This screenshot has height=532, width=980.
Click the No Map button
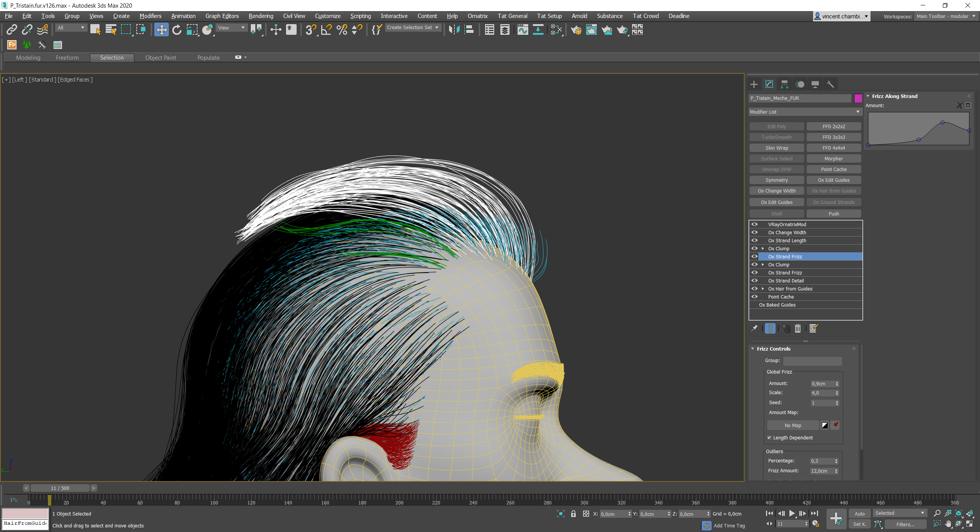pos(792,425)
